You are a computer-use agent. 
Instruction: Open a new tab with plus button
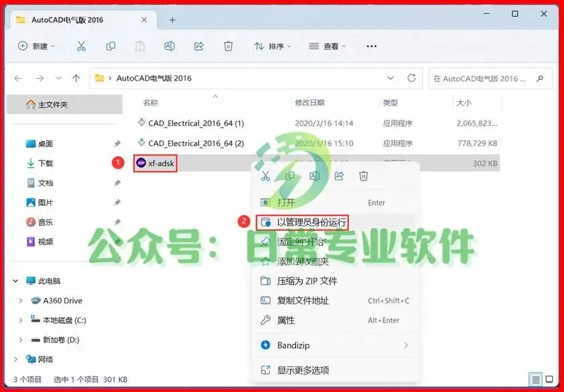point(173,20)
